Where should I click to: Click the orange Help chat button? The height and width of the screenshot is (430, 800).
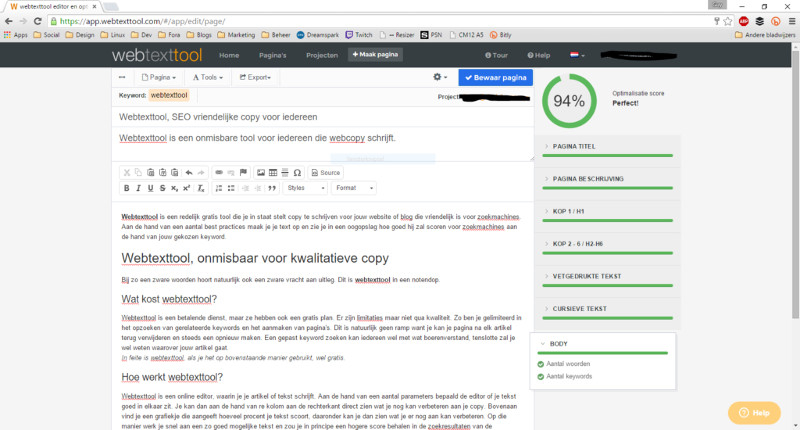click(x=754, y=413)
